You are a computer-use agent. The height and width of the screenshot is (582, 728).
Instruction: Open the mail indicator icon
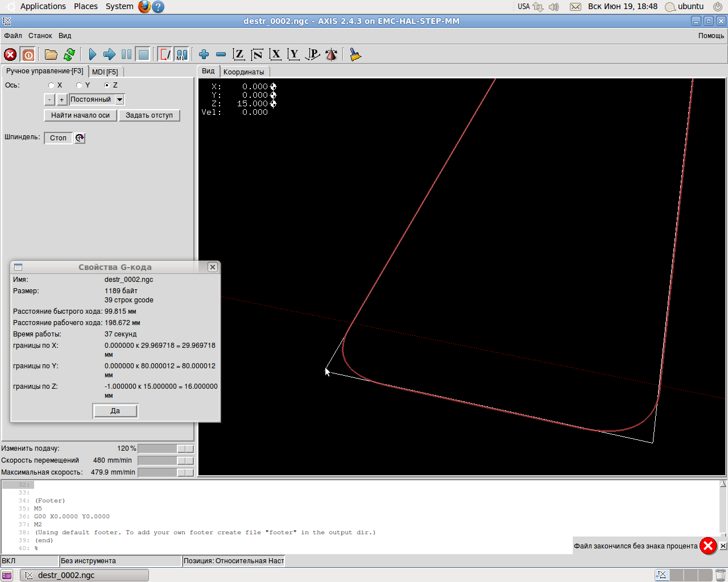[x=576, y=7]
